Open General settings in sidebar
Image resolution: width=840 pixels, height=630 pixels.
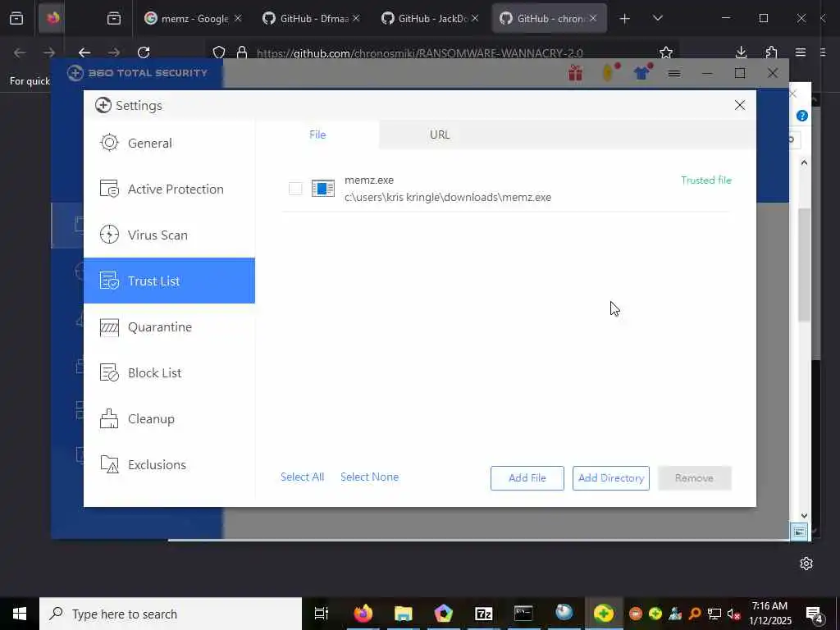tap(169, 143)
